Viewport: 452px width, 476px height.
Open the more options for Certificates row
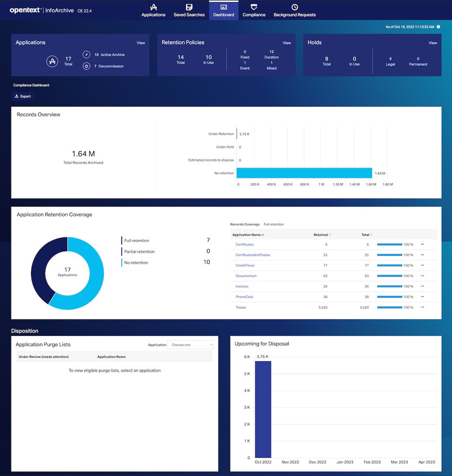tap(422, 244)
